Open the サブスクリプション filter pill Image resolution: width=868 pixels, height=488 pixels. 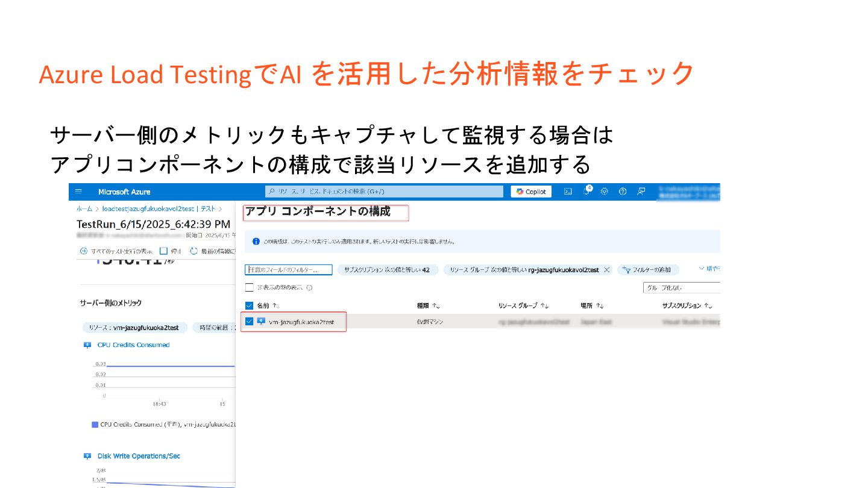[387, 270]
